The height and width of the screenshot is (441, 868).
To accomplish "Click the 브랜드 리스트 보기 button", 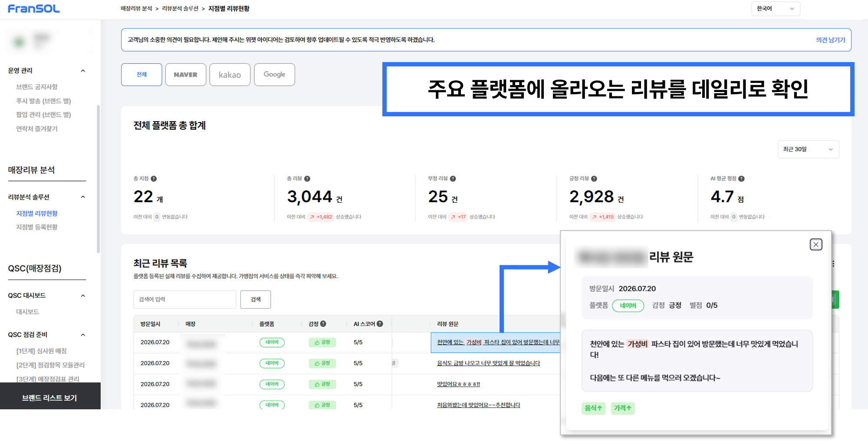I will coord(49,398).
